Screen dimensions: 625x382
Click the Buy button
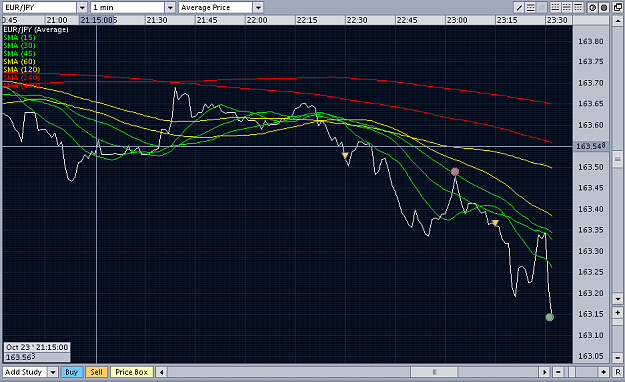tap(71, 372)
